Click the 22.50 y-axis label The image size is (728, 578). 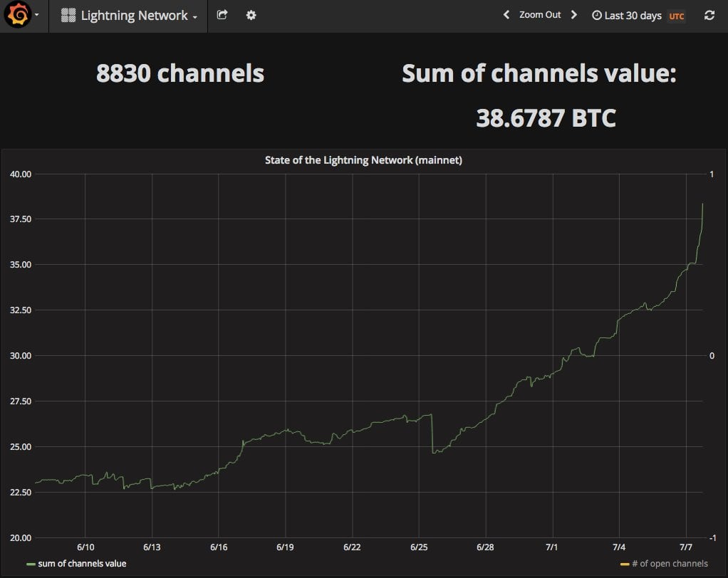coord(21,492)
